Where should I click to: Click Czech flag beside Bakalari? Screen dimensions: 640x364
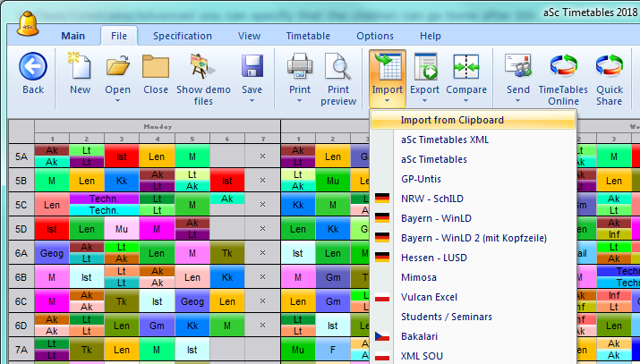[382, 336]
